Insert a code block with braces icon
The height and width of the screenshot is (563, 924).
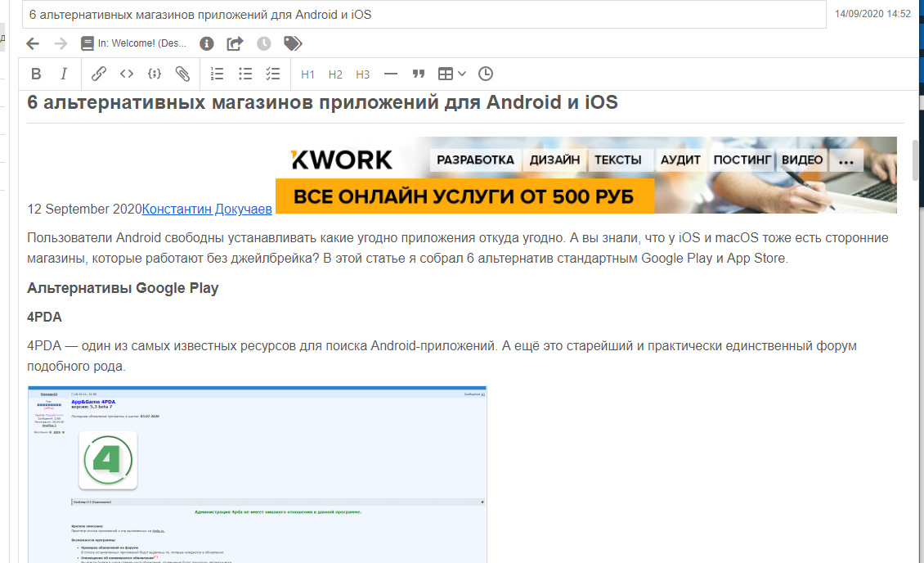point(155,74)
